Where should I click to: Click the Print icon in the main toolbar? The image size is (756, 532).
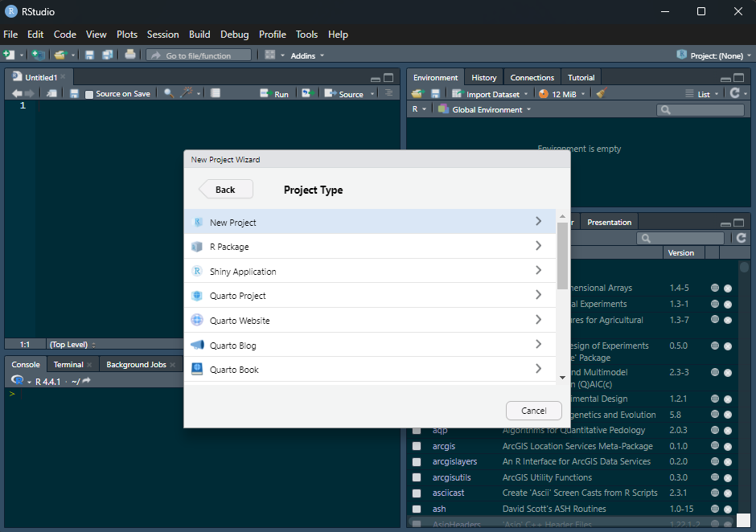click(130, 55)
